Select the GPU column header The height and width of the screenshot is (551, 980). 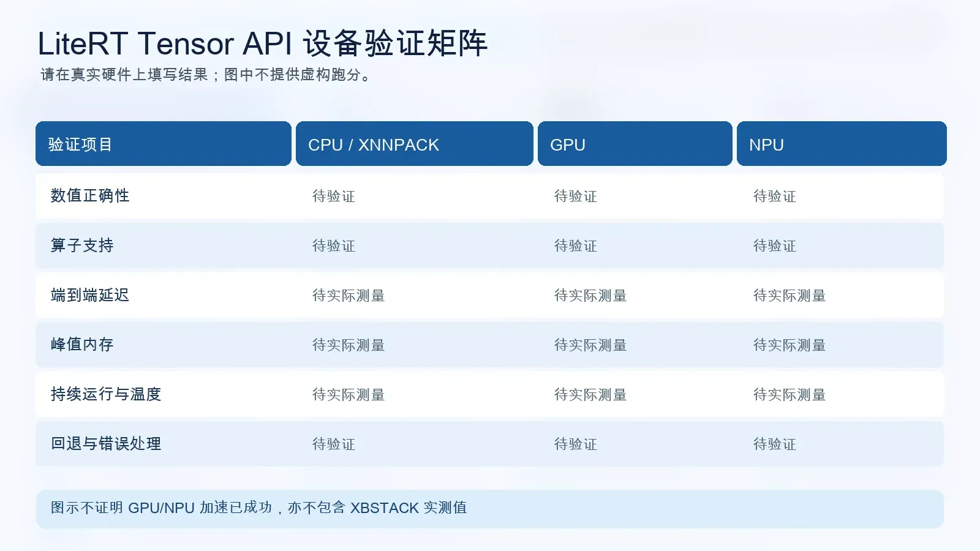point(635,144)
